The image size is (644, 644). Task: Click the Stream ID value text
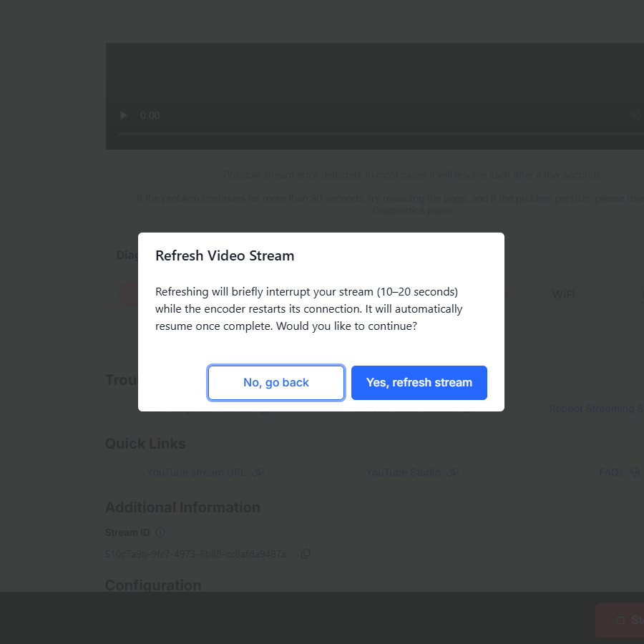coord(195,554)
